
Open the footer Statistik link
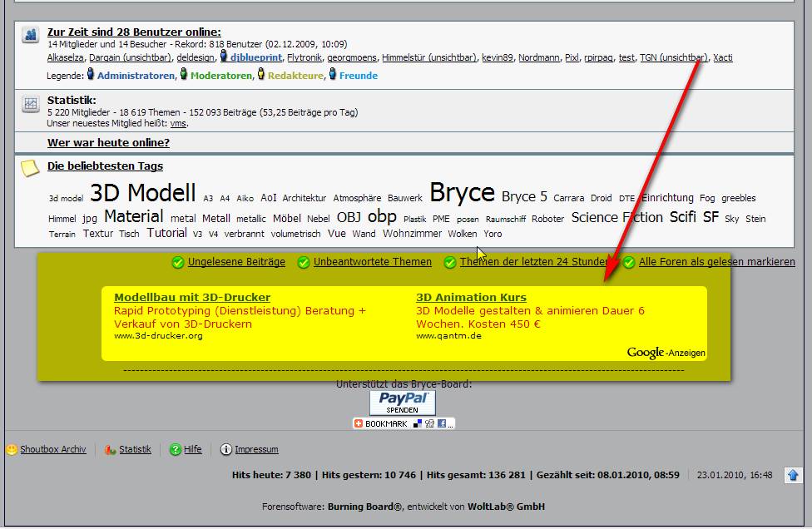coord(135,449)
